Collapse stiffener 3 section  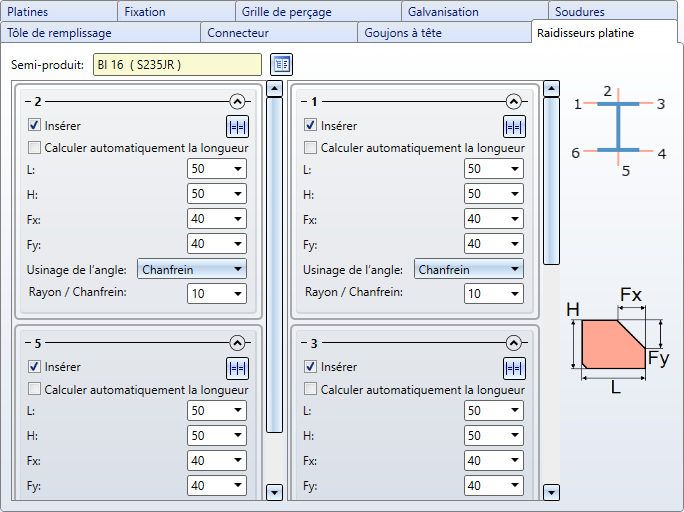point(514,343)
